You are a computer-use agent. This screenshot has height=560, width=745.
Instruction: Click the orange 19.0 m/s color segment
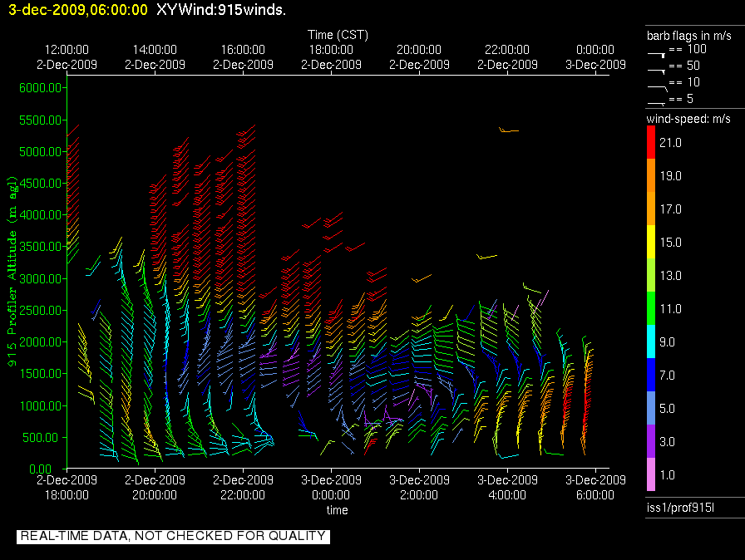click(x=651, y=175)
